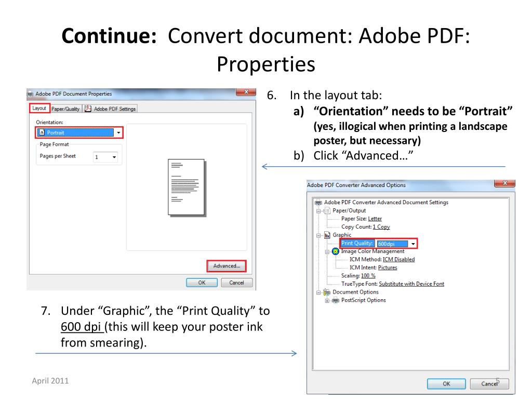The height and width of the screenshot is (399, 532).
Task: Open the Orientation dropdown showing Portrait
Action: pos(79,132)
